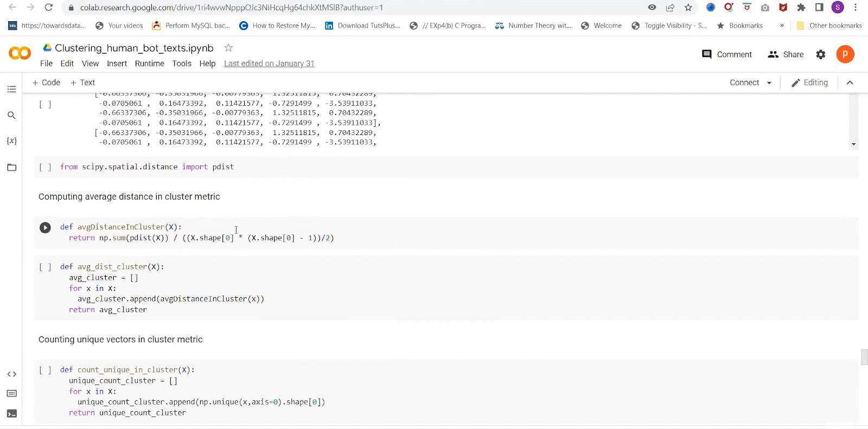Viewport: 868px width, 429px height.
Task: Reload the browser page
Action: pos(48,8)
